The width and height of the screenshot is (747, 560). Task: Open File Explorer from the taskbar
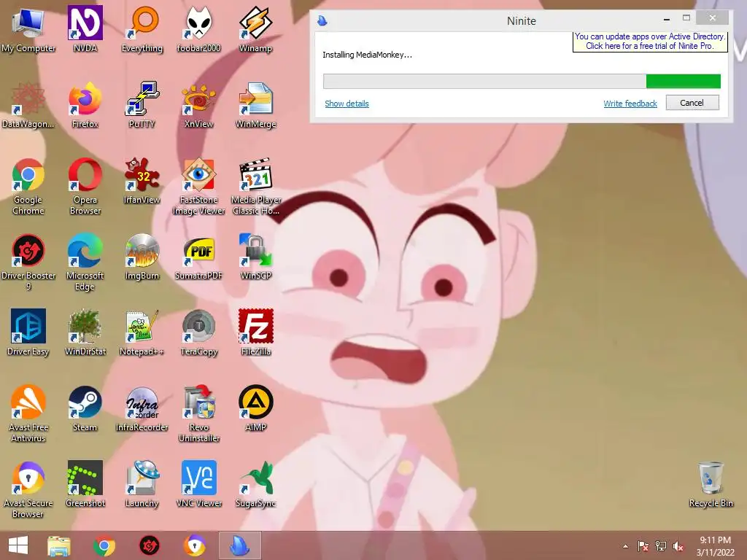coord(59,545)
